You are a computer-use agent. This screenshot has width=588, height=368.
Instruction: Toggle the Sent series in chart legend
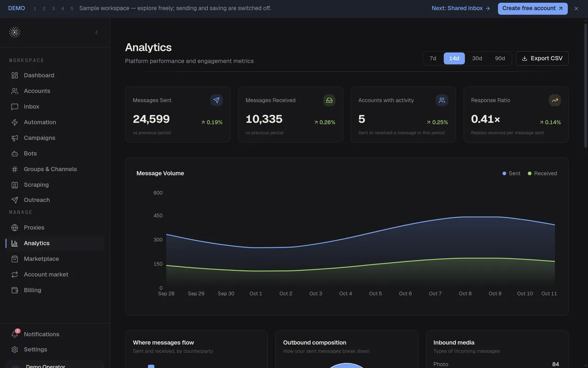point(511,173)
